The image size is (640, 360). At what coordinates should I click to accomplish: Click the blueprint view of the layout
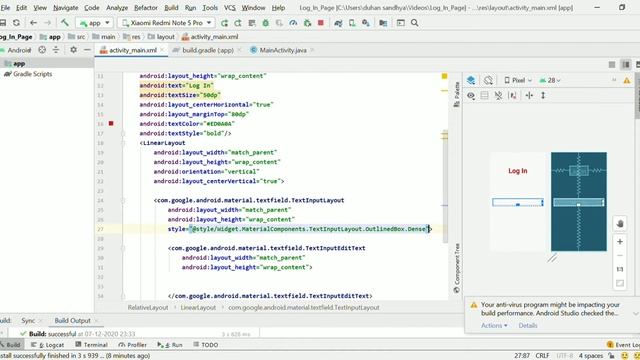tap(579, 202)
